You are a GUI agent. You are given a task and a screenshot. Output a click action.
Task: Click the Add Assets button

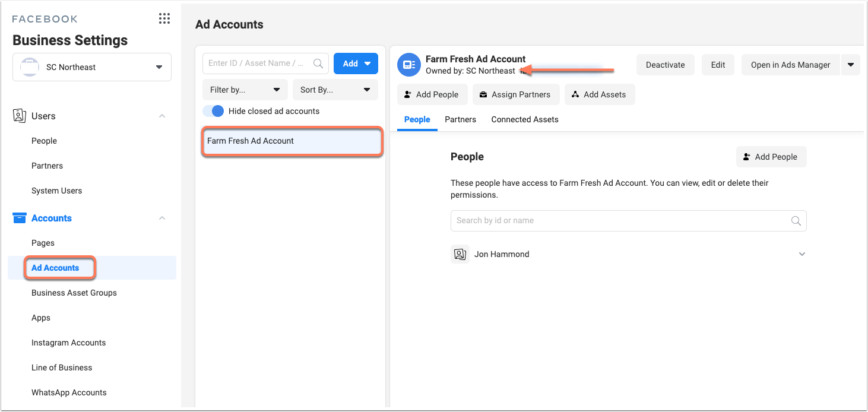tap(600, 94)
